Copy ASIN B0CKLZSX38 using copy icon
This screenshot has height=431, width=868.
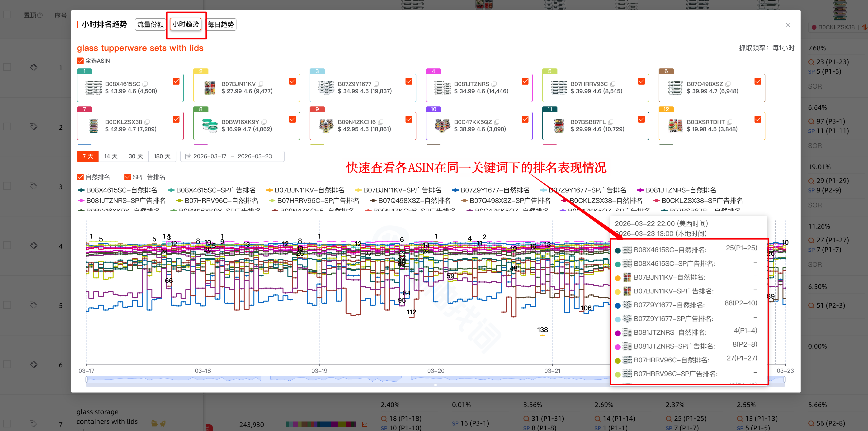147,122
